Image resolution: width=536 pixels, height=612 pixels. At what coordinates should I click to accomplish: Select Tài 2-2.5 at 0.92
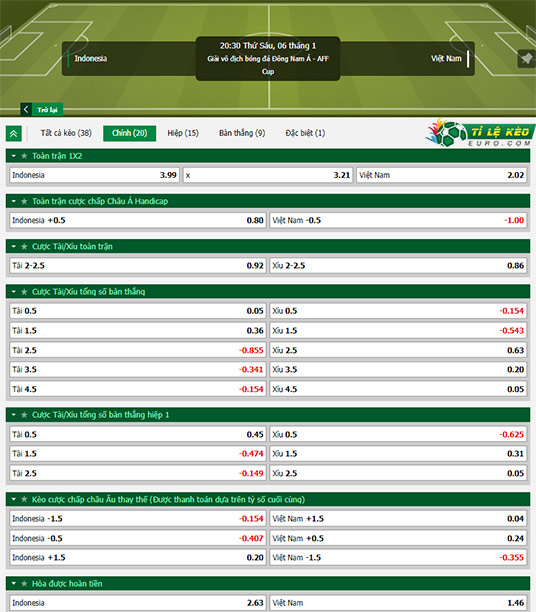point(138,266)
